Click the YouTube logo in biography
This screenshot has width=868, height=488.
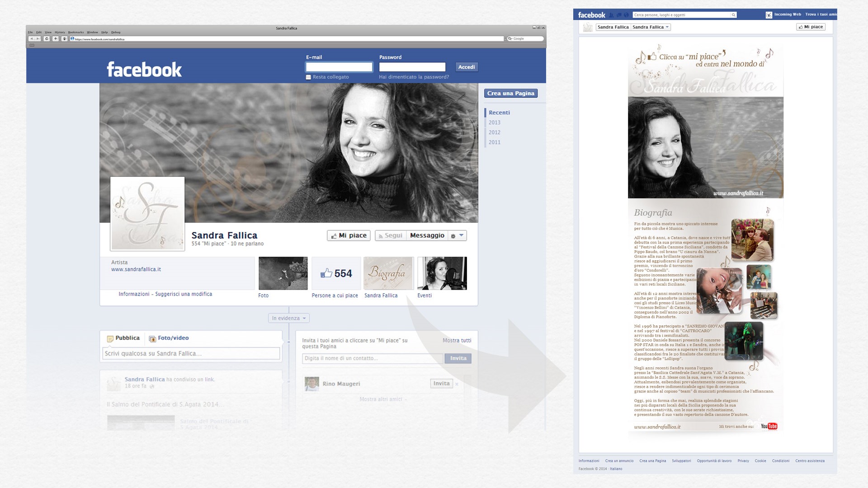(769, 426)
